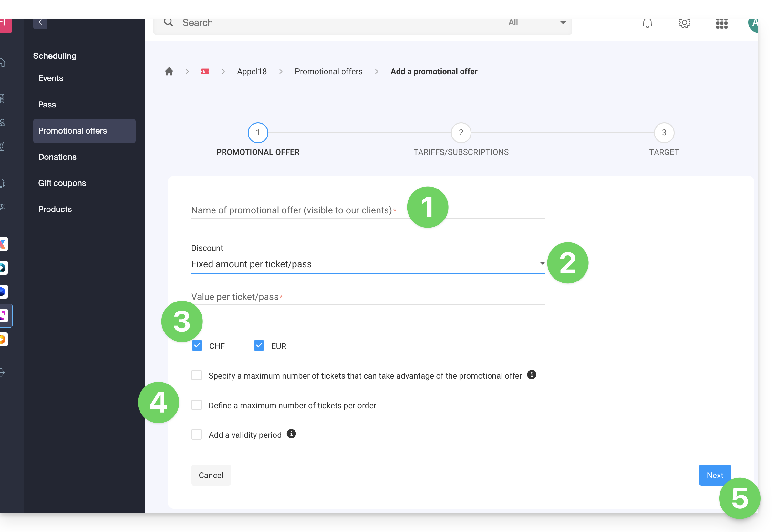Collapse sidebar with back arrow icon
Image resolution: width=777 pixels, height=532 pixels.
point(40,23)
